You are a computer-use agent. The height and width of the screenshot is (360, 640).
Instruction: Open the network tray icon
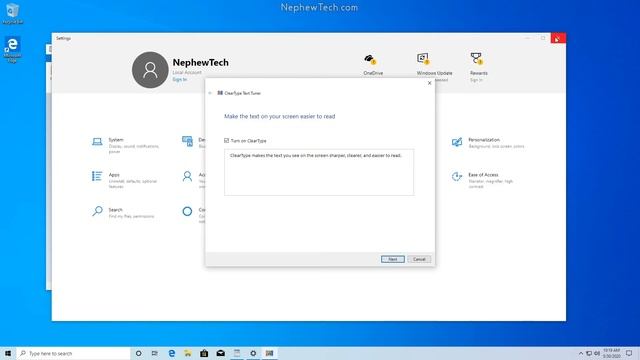pos(589,353)
